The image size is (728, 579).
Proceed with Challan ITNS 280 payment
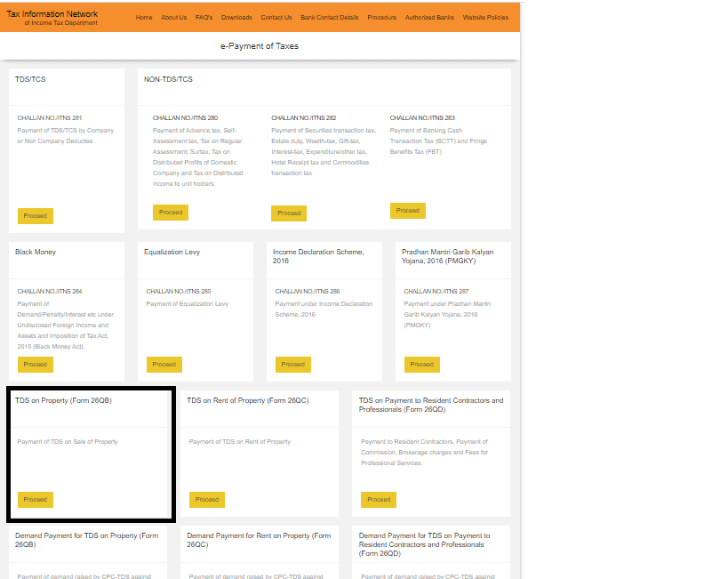171,213
